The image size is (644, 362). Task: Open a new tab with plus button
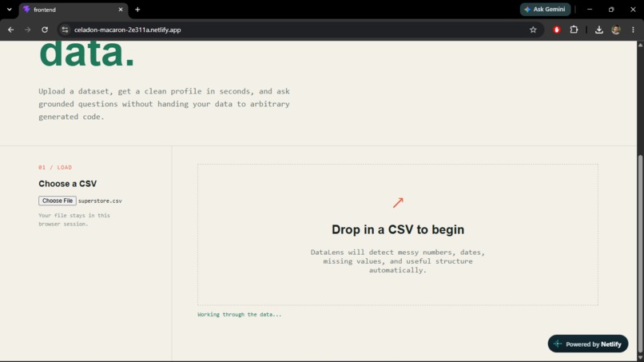click(137, 10)
